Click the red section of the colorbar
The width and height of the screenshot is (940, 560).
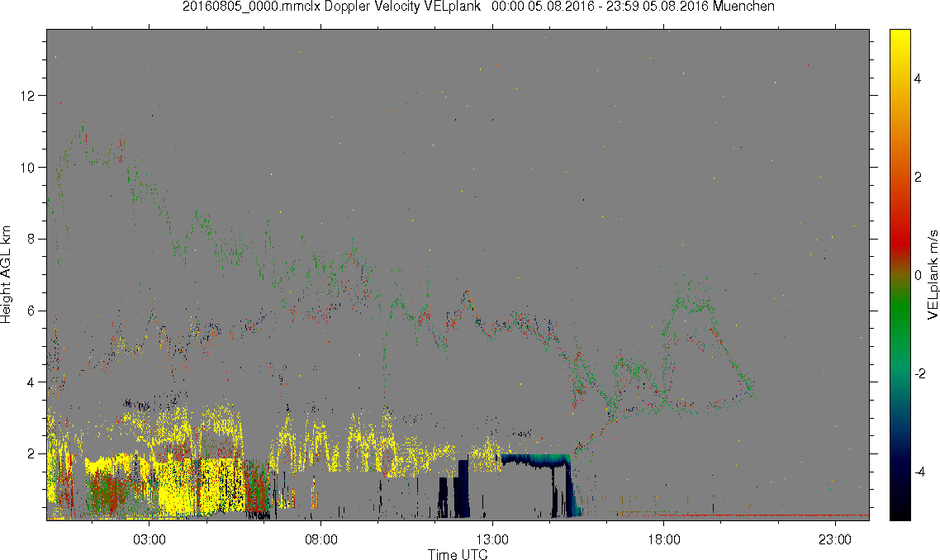pyautogui.click(x=900, y=240)
